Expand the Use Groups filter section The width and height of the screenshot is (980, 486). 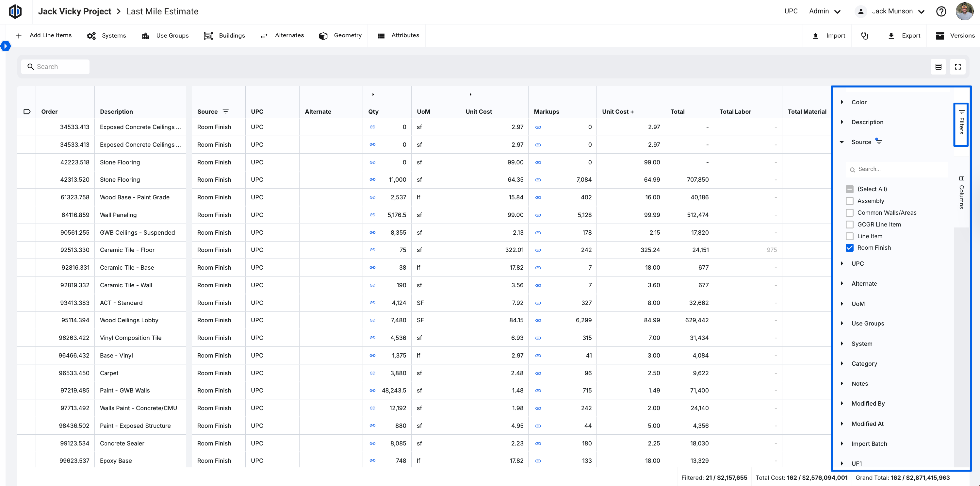point(842,324)
